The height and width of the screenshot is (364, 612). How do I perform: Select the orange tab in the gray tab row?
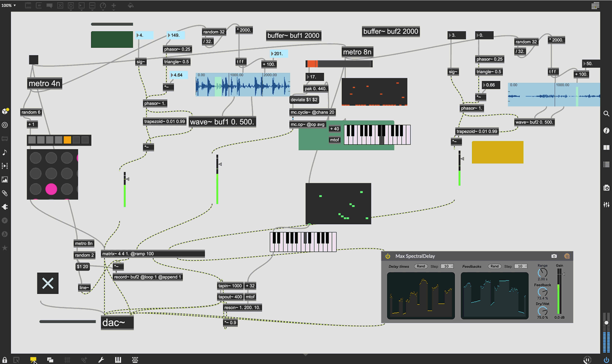click(x=67, y=140)
